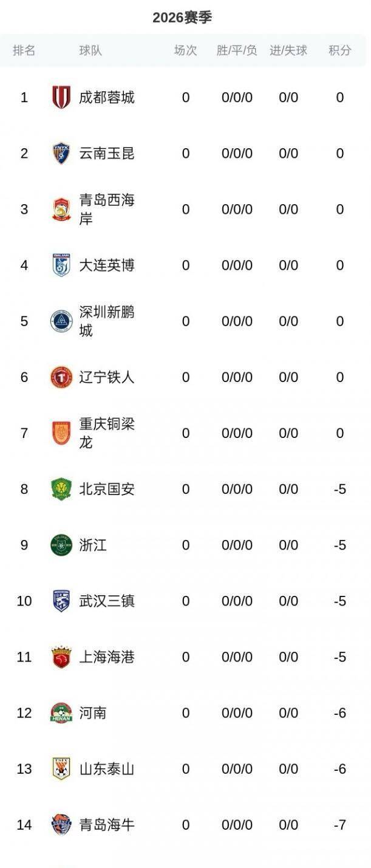The height and width of the screenshot is (868, 371).
Task: Click the 山东泰山 team badge
Action: coord(61,769)
